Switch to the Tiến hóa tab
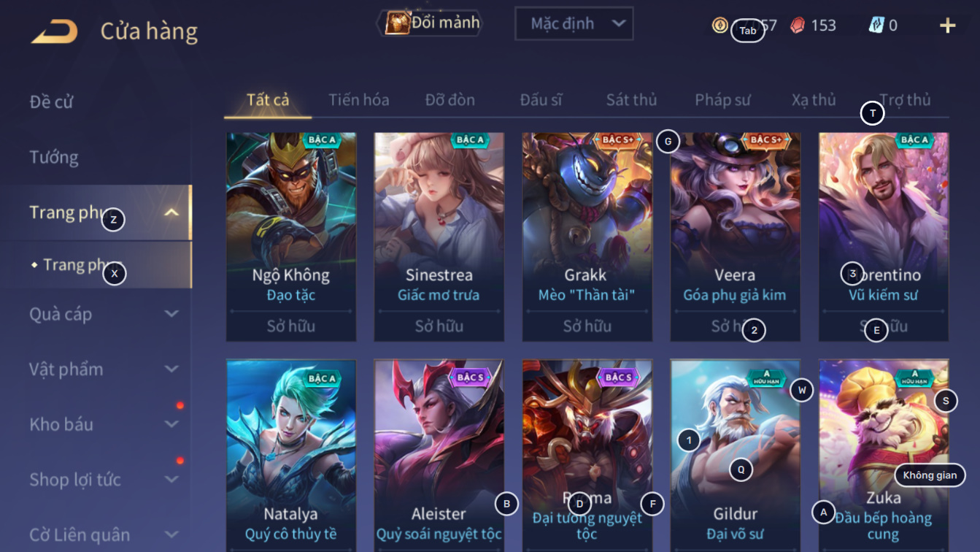 point(358,100)
